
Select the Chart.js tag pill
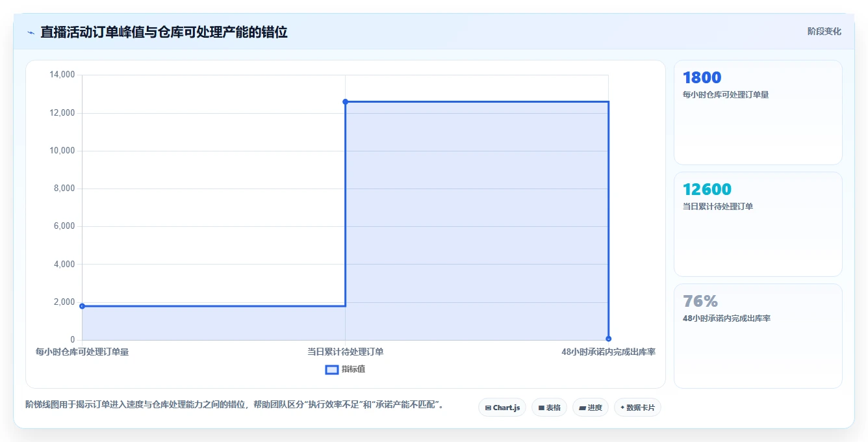[x=502, y=408]
